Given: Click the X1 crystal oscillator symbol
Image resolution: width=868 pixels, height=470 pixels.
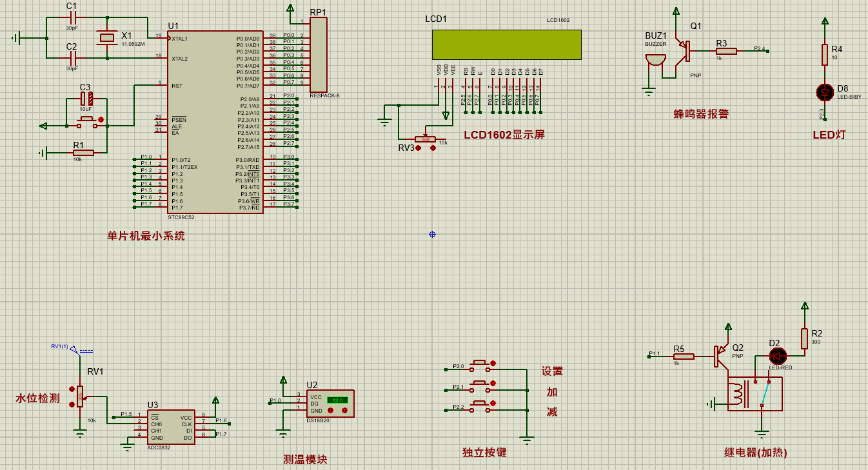Looking at the screenshot, I should pyautogui.click(x=107, y=39).
